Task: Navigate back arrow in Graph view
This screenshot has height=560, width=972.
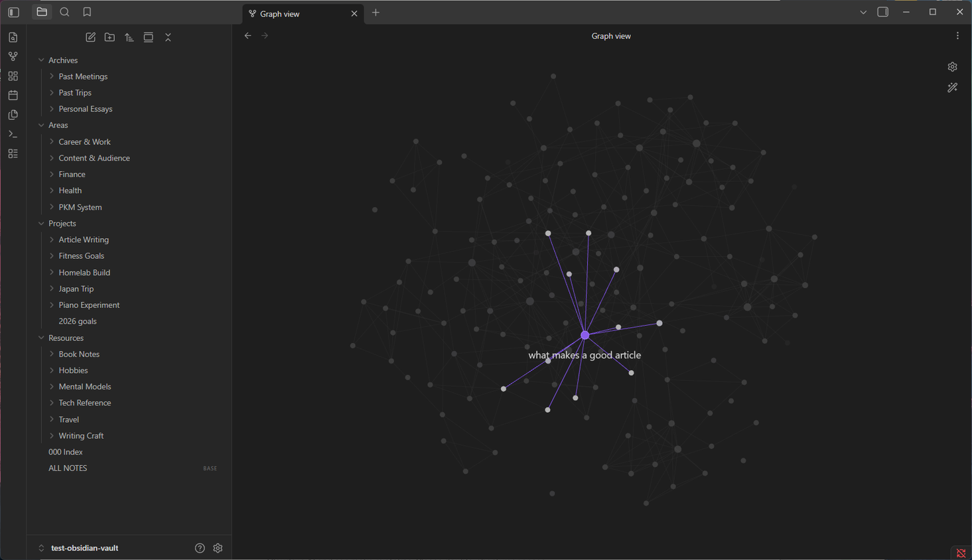Action: [x=247, y=36]
